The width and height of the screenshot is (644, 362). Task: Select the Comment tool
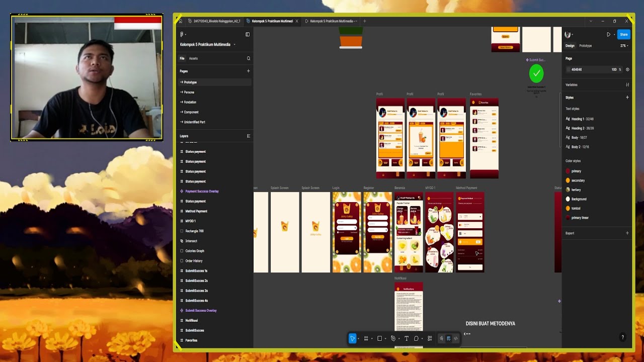click(x=416, y=338)
